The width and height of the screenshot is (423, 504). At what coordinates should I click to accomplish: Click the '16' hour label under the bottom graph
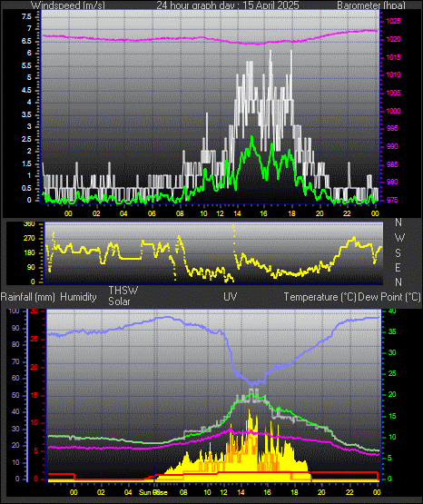pos(267,492)
